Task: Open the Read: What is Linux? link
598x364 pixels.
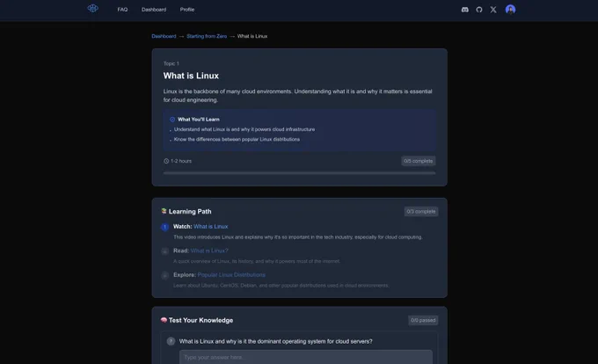Action: (x=209, y=251)
